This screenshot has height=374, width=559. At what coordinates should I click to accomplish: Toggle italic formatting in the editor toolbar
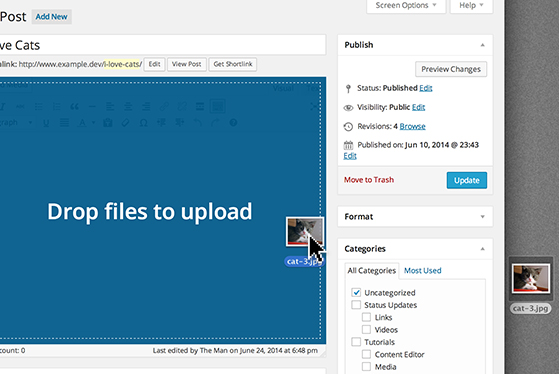click(x=2, y=106)
